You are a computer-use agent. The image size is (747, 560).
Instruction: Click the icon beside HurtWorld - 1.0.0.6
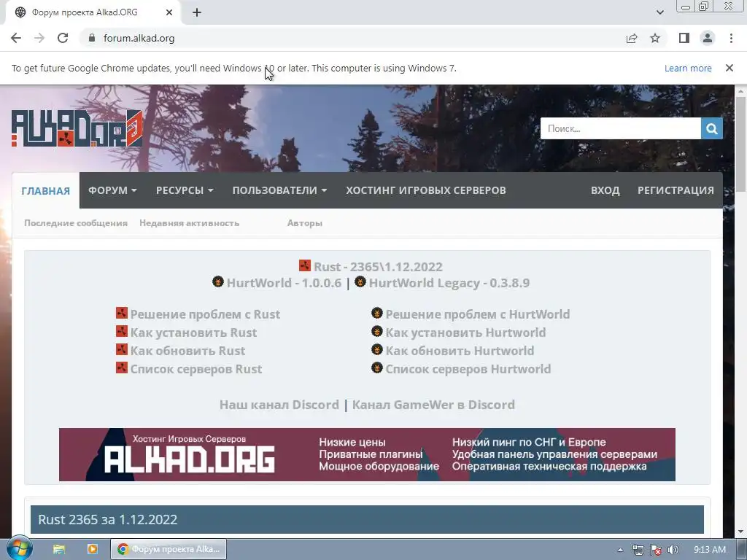click(x=217, y=281)
